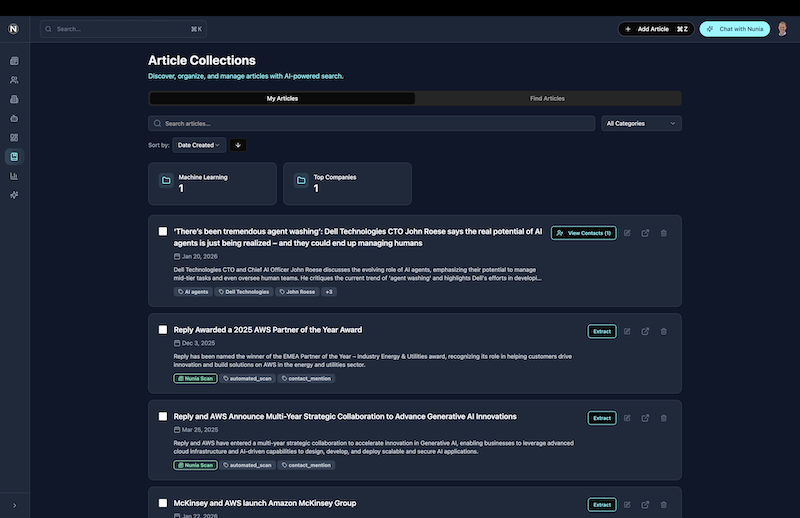Toggle sort direction arrow button

click(238, 145)
